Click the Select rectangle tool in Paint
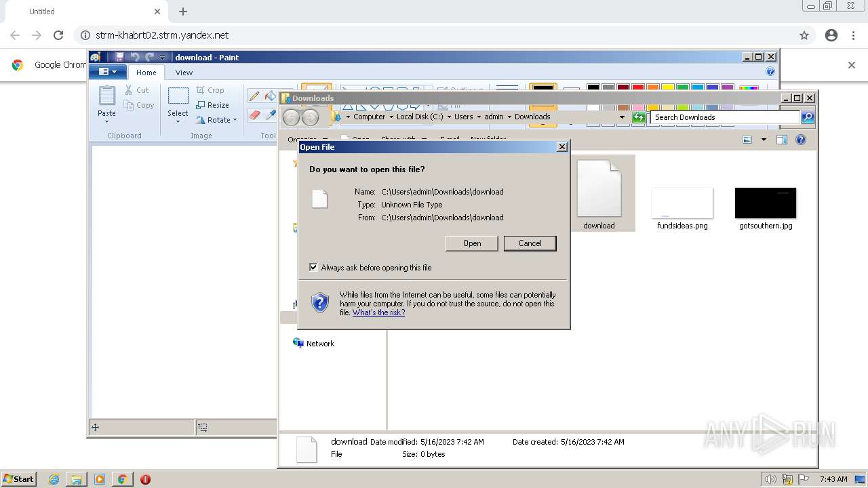This screenshot has width=868, height=488. [x=178, y=96]
